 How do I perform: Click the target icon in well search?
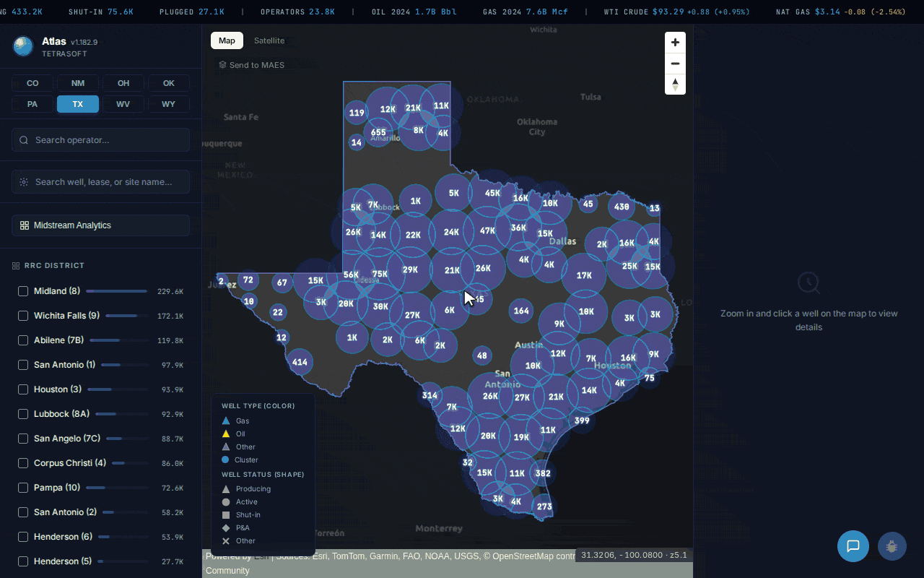pos(24,182)
